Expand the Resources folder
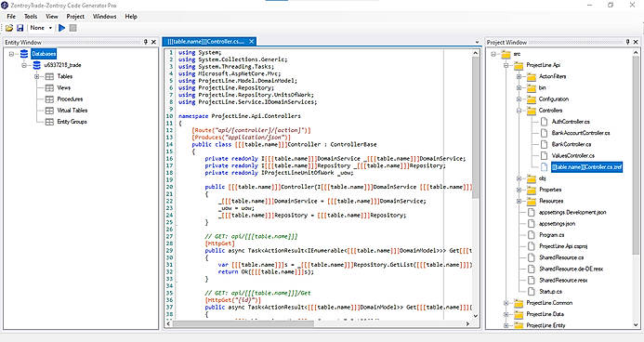 [519, 201]
